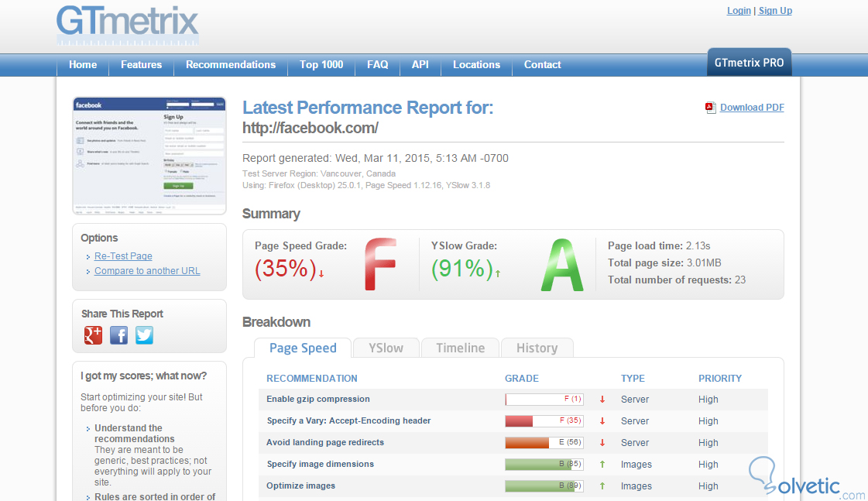This screenshot has height=501, width=868.
Task: Click red down arrow on Vary header row
Action: pyautogui.click(x=602, y=420)
